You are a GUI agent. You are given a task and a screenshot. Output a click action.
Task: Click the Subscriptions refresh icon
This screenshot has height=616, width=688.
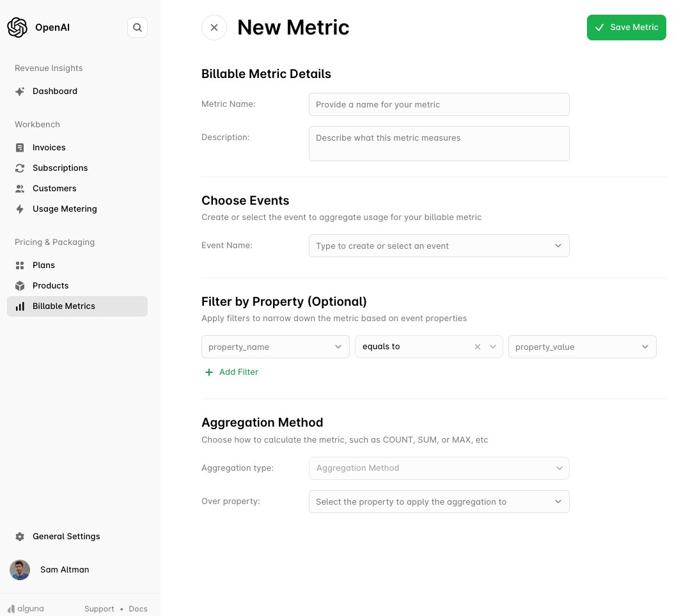click(20, 168)
